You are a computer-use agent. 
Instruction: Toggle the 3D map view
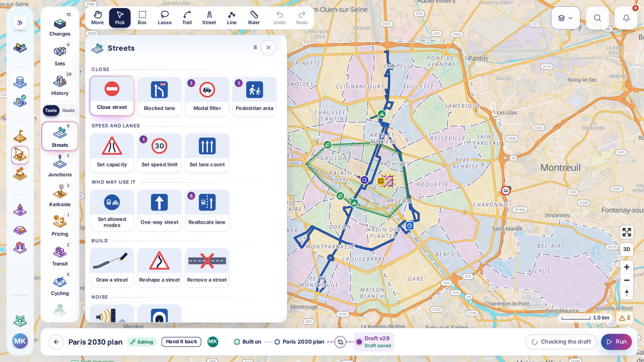627,249
